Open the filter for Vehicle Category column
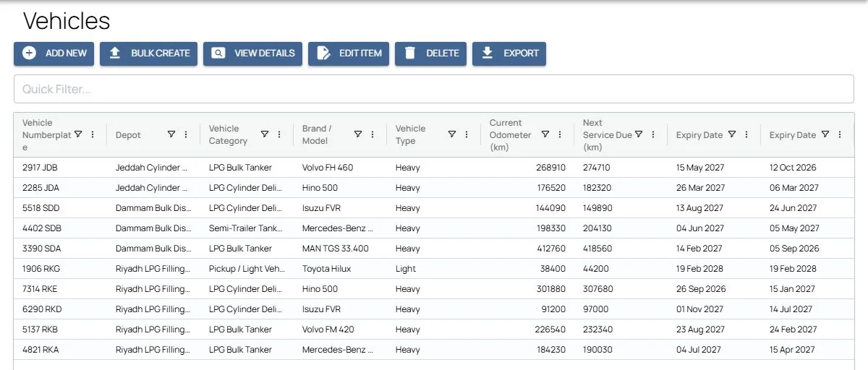The width and height of the screenshot is (868, 370). point(265,134)
